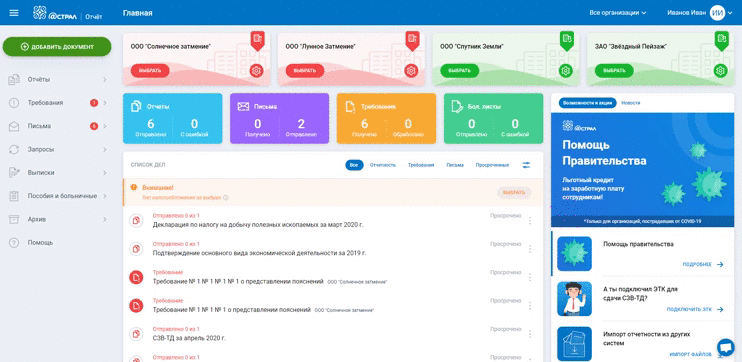
Task: Open the "Все организации" dropdown
Action: [618, 13]
